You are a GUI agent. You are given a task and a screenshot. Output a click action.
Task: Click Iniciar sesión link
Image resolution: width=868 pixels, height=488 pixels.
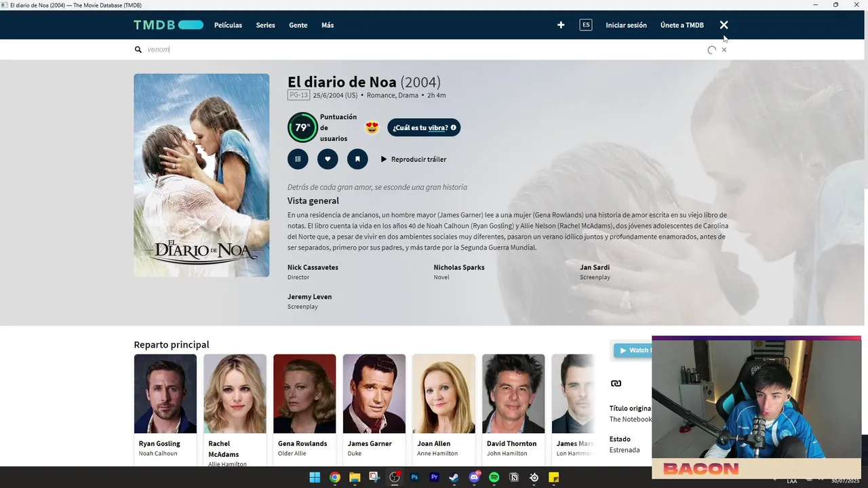[x=626, y=25]
